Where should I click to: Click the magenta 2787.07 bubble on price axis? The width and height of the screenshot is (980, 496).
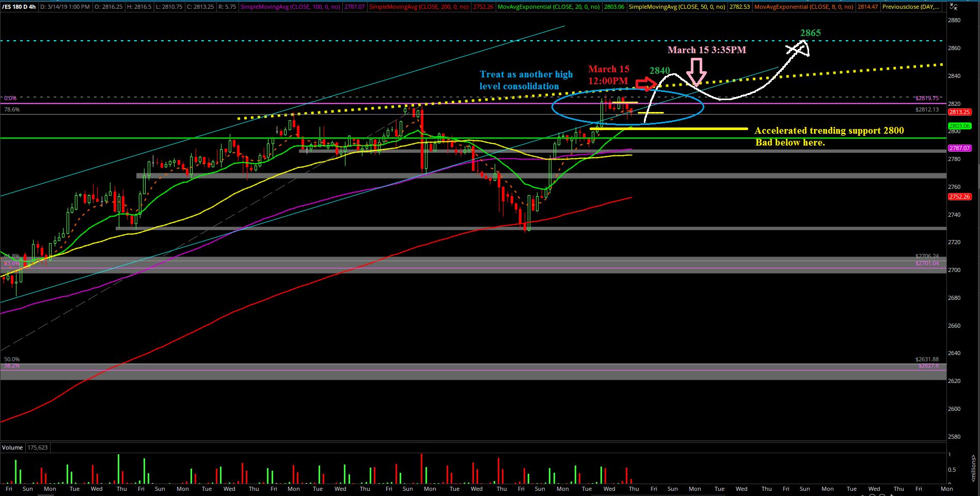959,148
